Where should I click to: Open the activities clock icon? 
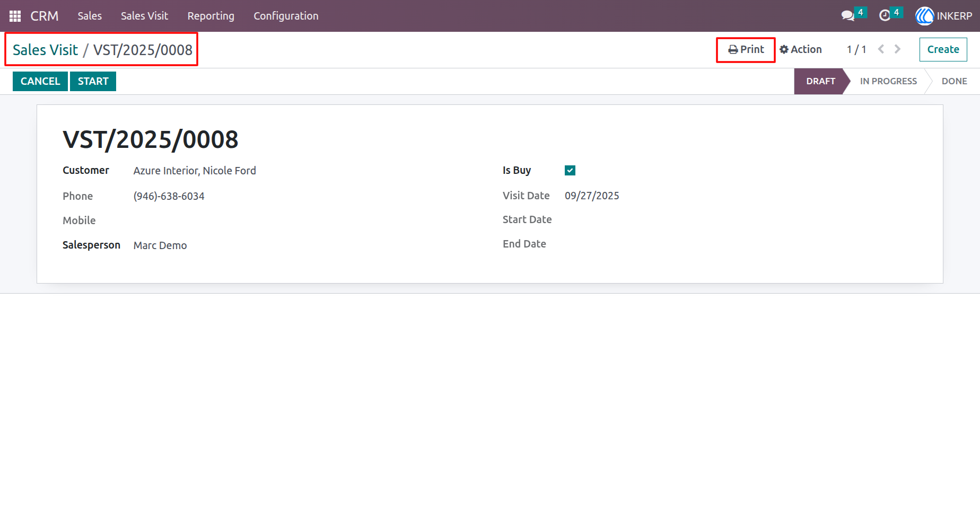885,16
